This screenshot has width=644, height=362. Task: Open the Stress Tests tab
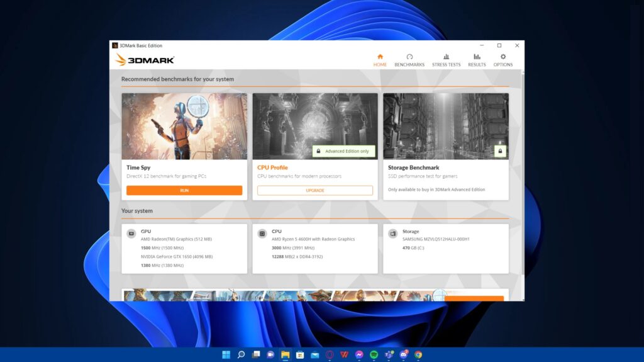click(446, 60)
